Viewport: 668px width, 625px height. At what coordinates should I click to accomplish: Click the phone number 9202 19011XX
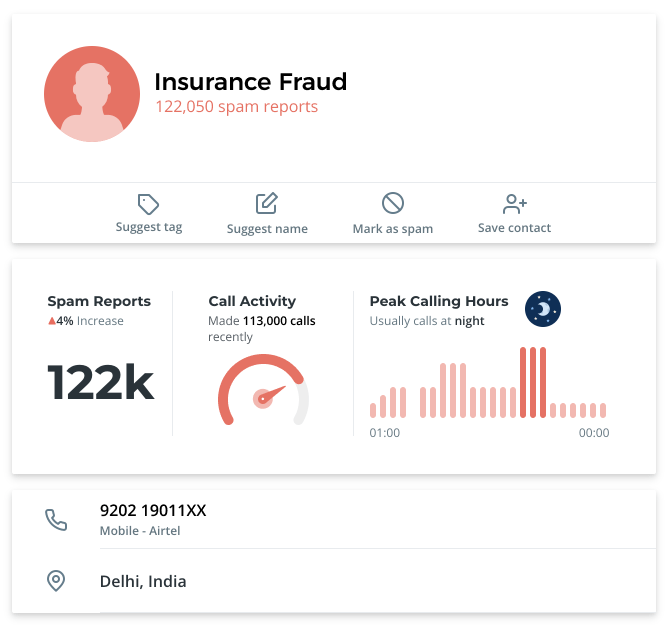[x=153, y=510]
